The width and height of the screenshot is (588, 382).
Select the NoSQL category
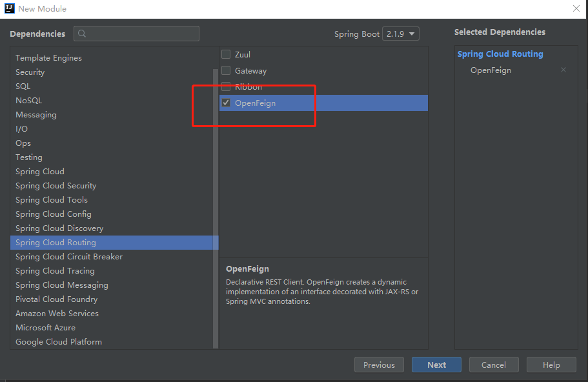(29, 101)
